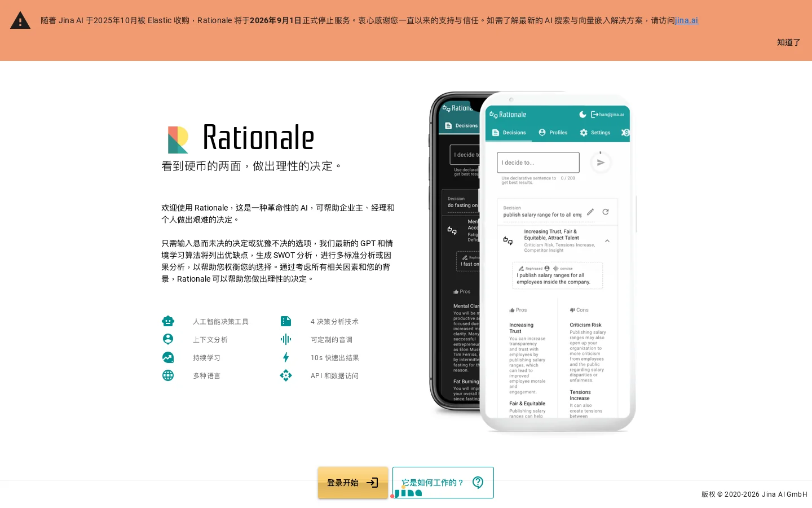The height and width of the screenshot is (508, 812).
Task: Click the 4 决策分析技术 feature label
Action: click(334, 322)
